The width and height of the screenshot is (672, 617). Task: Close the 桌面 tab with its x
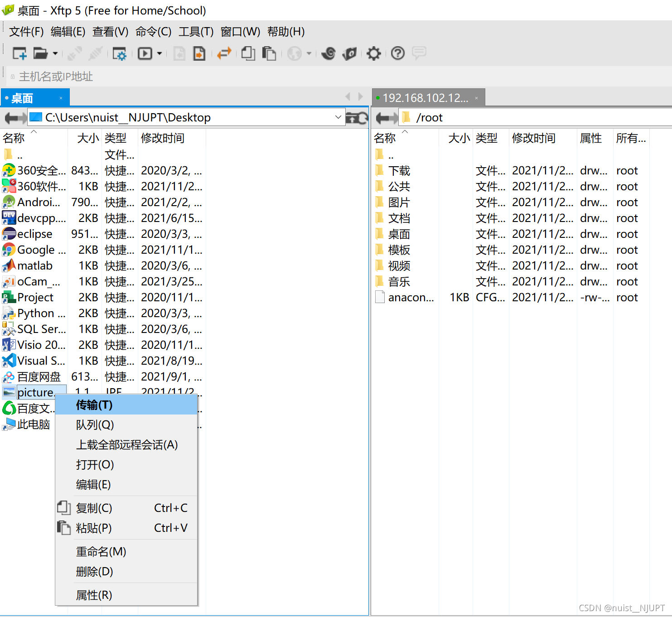[x=61, y=98]
